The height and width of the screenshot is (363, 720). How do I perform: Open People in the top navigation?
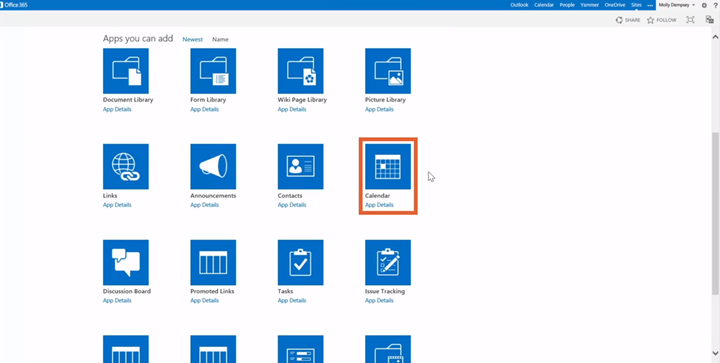tap(567, 5)
